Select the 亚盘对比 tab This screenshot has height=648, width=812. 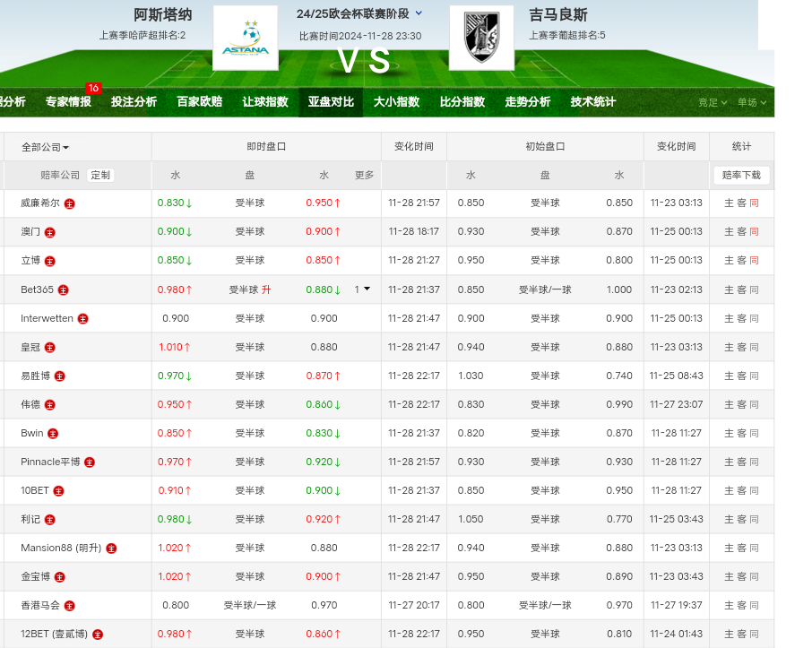pyautogui.click(x=331, y=101)
